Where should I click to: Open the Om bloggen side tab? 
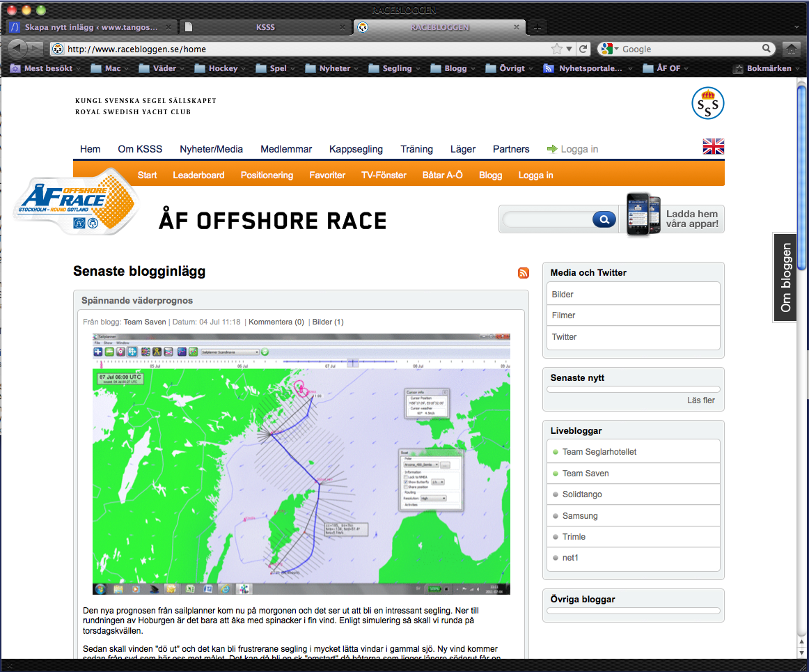coord(785,278)
